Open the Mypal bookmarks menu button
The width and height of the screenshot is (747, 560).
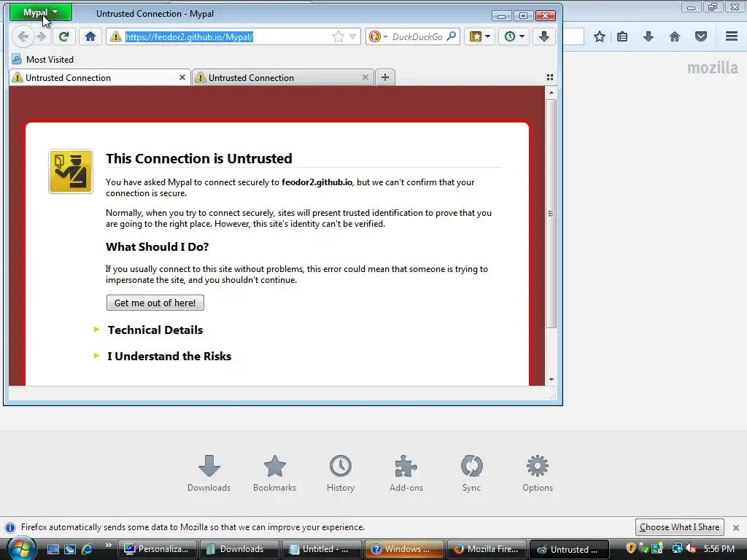point(480,36)
